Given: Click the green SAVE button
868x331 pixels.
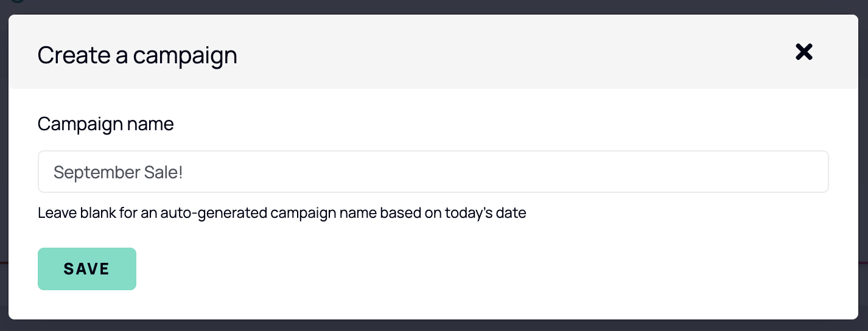Looking at the screenshot, I should 87,269.
